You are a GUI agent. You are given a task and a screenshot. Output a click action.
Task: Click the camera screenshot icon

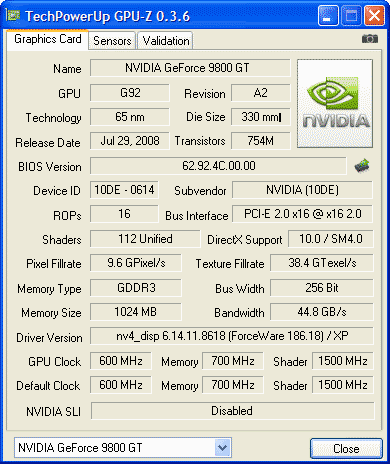click(x=370, y=39)
